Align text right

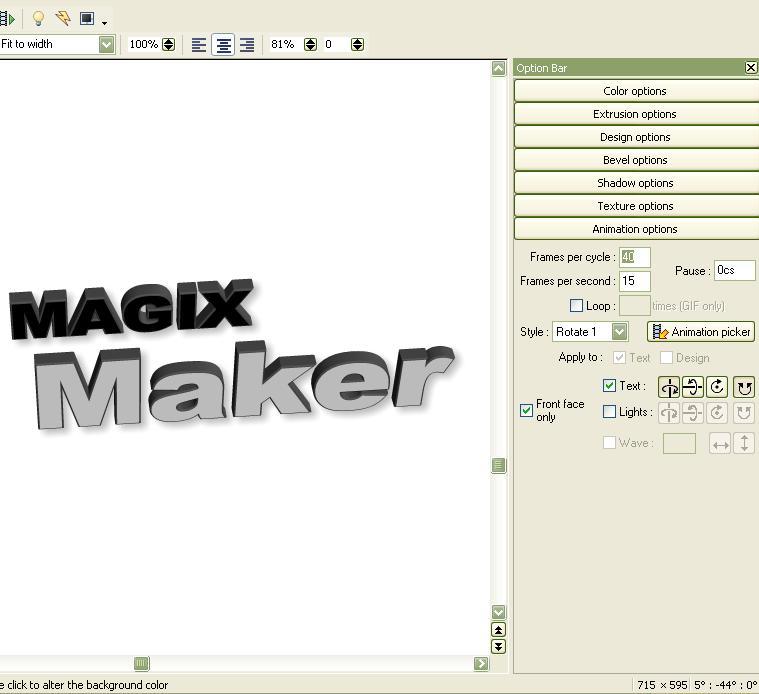(247, 45)
